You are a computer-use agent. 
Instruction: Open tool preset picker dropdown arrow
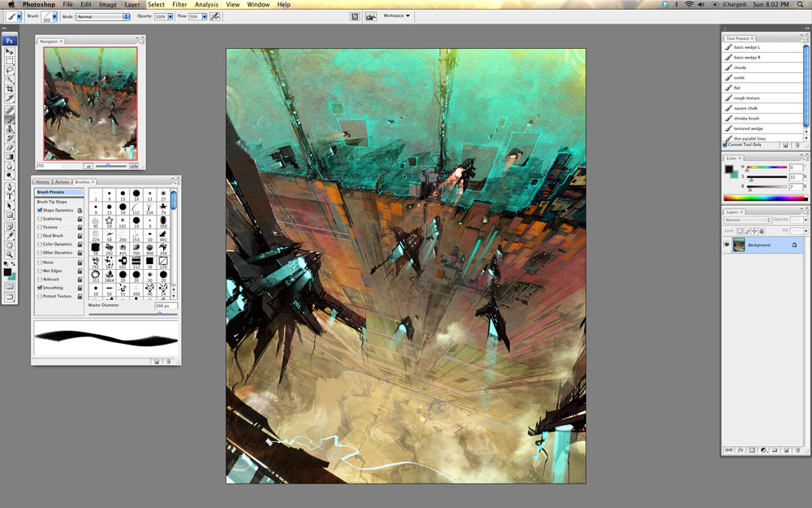pos(19,16)
